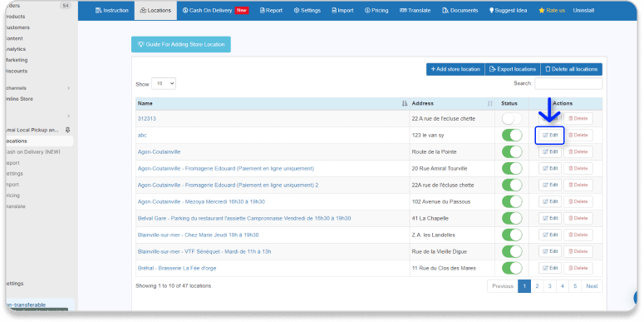This screenshot has height=322, width=644.
Task: Open Discounts in the sidebar
Action: pos(16,71)
